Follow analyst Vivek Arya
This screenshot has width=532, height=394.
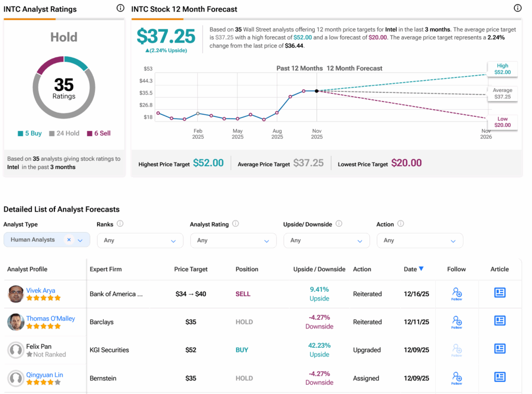tap(457, 294)
